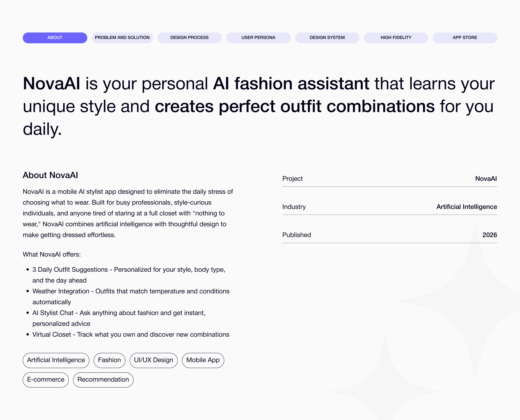Click the Industry row's Artificial Intelligence value
Viewport: 520px width, 420px height.
click(x=467, y=207)
